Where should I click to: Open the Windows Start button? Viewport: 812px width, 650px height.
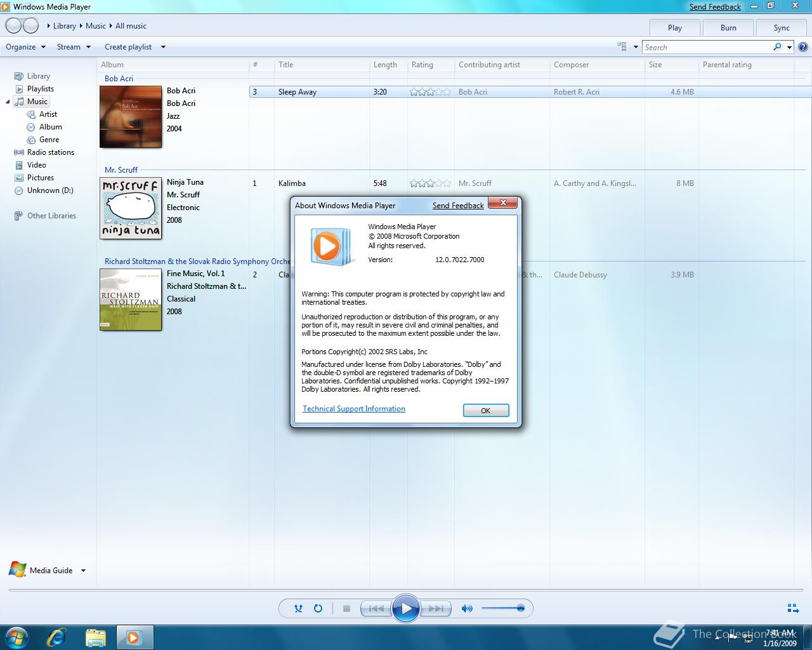[x=16, y=637]
